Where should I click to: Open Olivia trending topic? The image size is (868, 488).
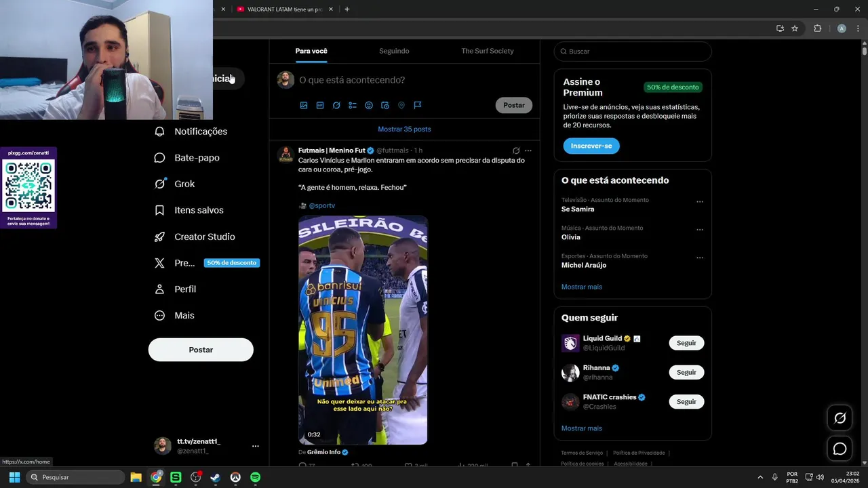click(571, 237)
